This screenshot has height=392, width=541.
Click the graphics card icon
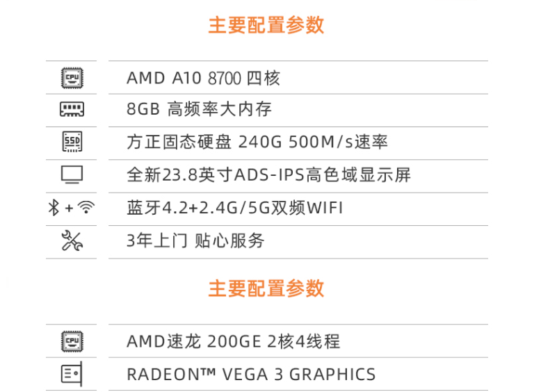click(x=72, y=374)
